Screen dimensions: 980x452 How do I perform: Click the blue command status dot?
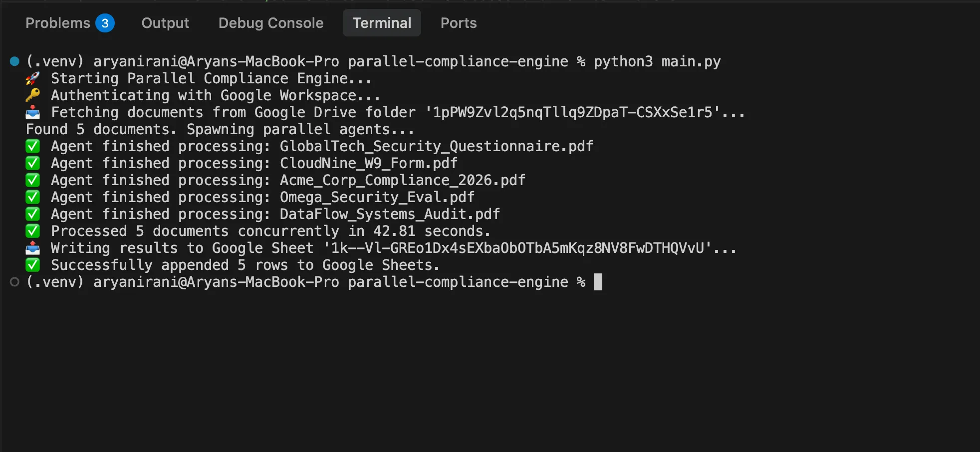coord(14,61)
